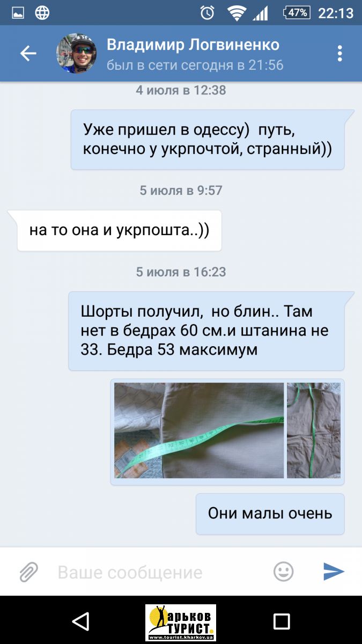Tap the alarm clock status icon
Screen dimensions: 362x644
click(207, 12)
